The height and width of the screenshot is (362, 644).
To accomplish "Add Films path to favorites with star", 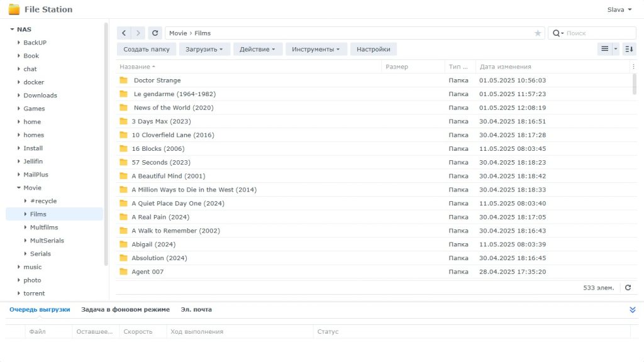I will (537, 33).
